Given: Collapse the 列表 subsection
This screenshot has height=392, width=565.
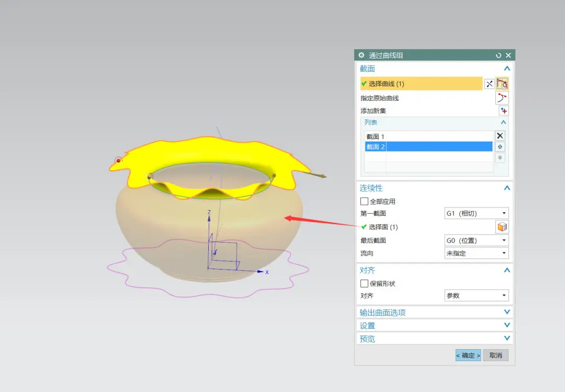Looking at the screenshot, I should coord(503,122).
